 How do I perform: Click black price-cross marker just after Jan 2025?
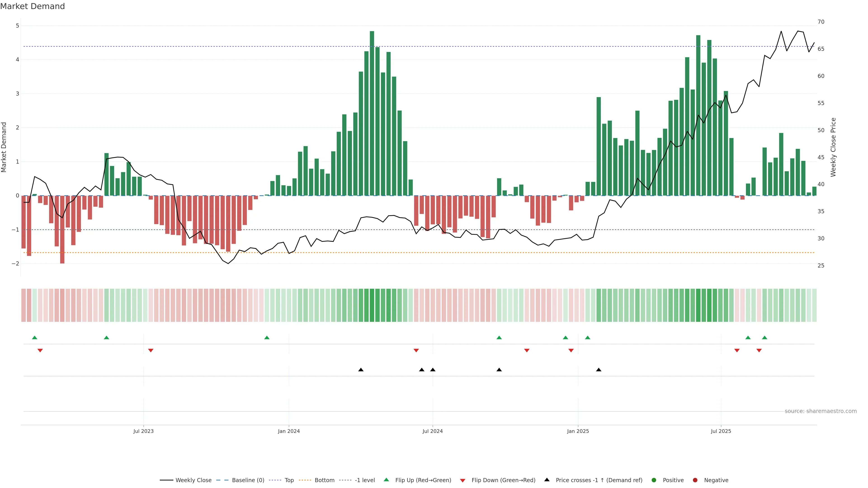[598, 370]
